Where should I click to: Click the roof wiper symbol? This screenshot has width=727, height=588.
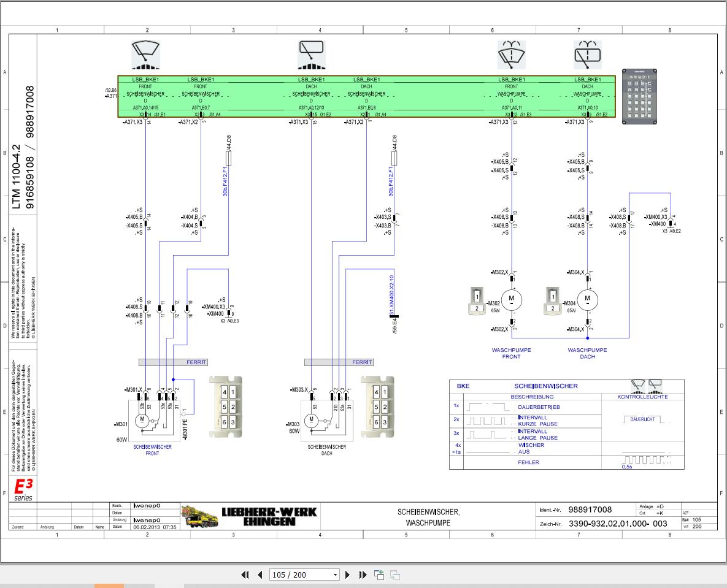(x=312, y=55)
